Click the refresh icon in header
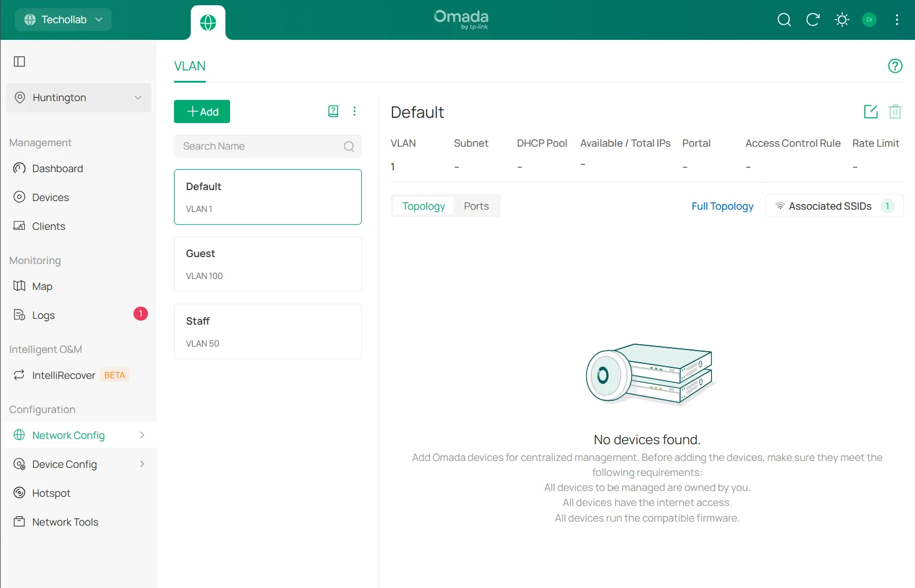915x588 pixels. tap(813, 20)
